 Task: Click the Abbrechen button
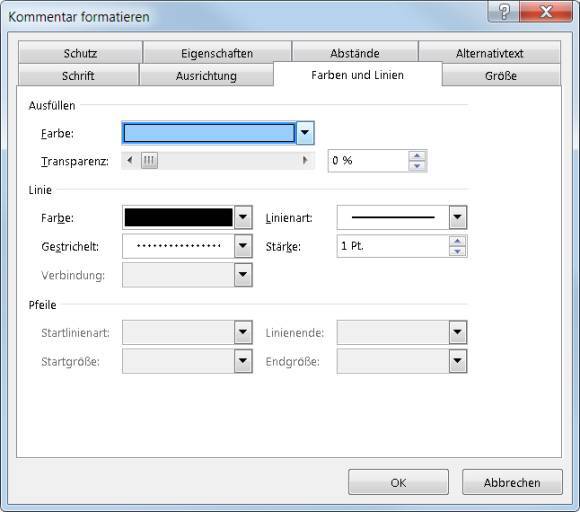pyautogui.click(x=512, y=482)
